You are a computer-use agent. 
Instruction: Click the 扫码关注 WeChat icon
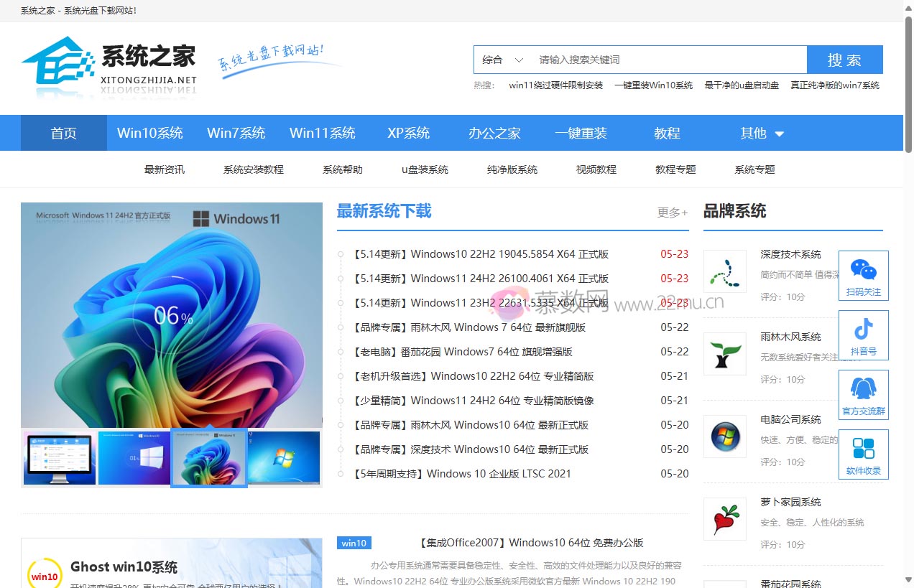pos(863,275)
